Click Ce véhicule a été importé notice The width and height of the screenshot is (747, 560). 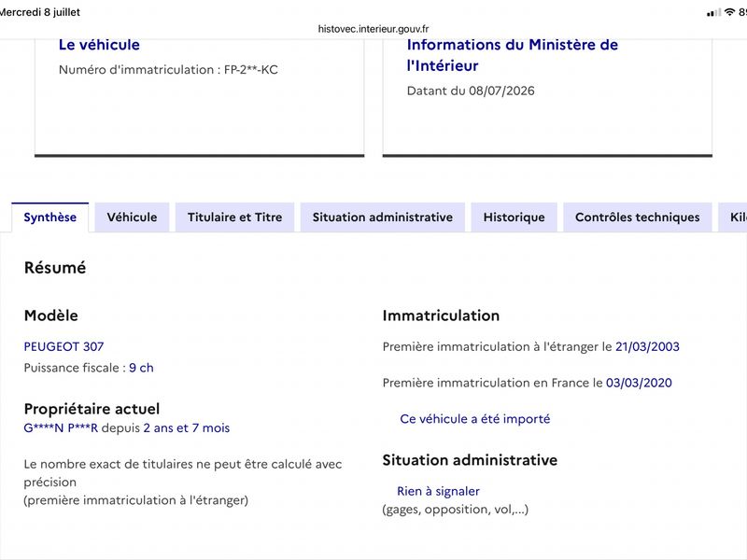475,419
